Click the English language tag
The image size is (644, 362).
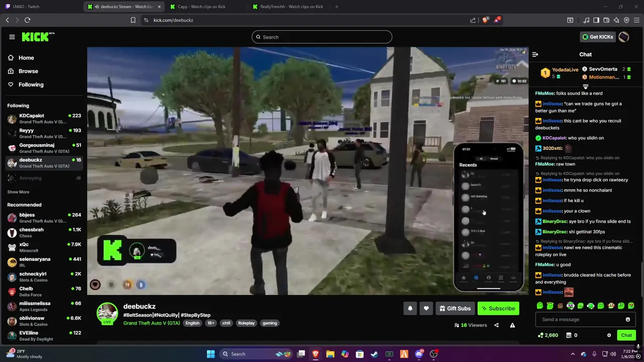192,323
